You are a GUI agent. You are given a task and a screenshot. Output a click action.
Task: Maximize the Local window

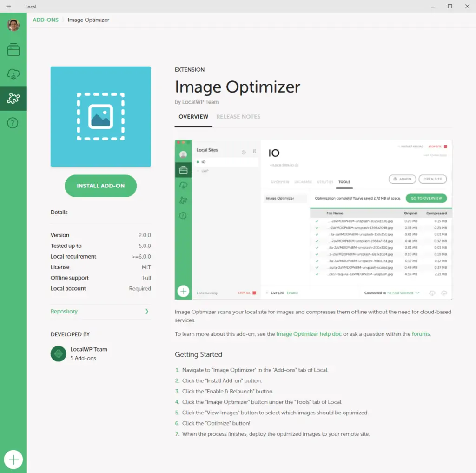pos(450,7)
